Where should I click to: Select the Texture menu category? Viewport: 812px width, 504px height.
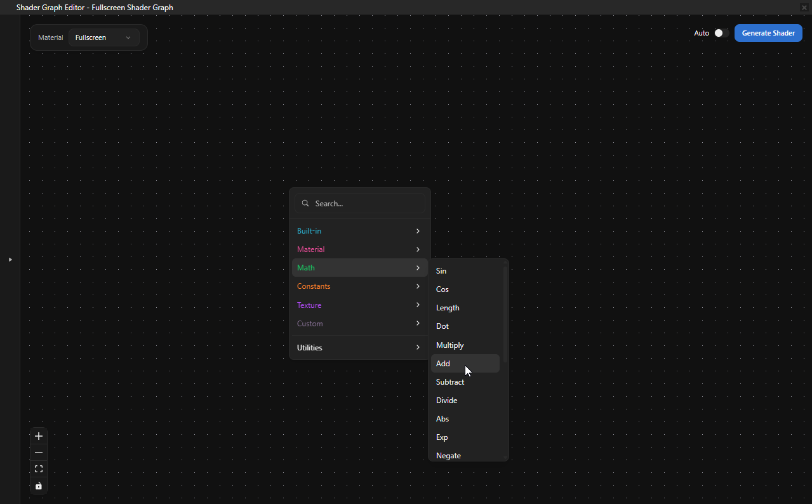(x=360, y=305)
